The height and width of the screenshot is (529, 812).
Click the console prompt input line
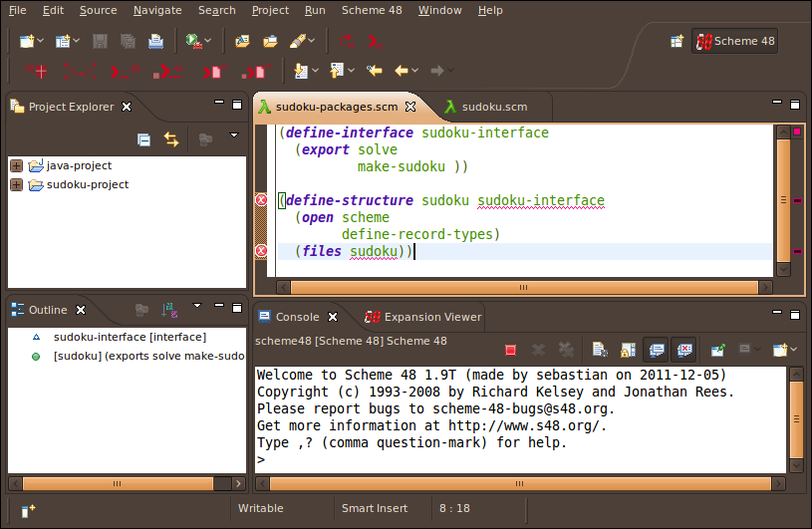click(520, 459)
